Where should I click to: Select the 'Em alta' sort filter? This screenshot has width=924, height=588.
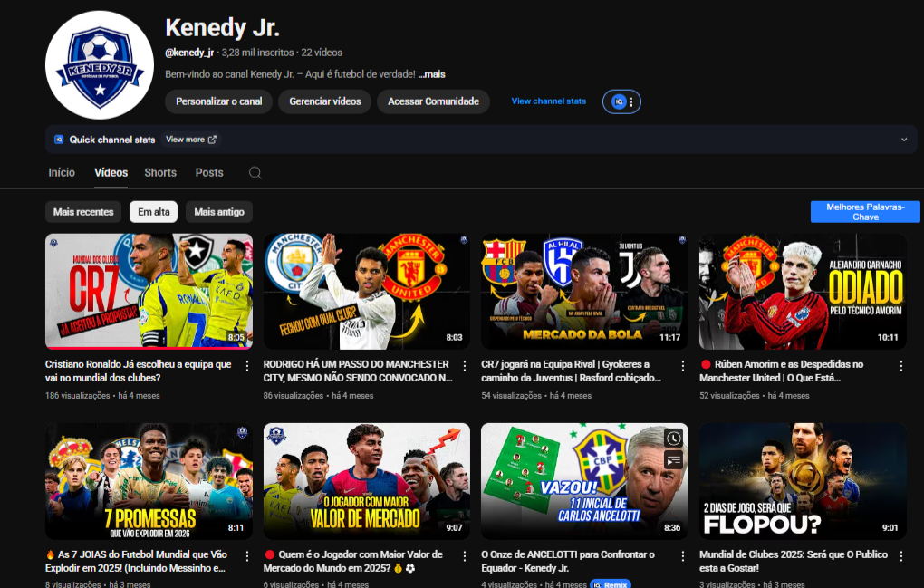153,212
